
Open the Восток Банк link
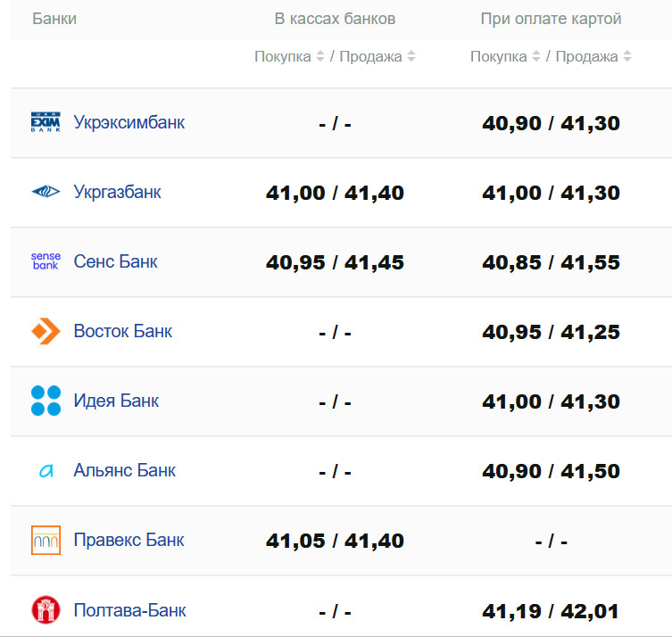point(122,331)
